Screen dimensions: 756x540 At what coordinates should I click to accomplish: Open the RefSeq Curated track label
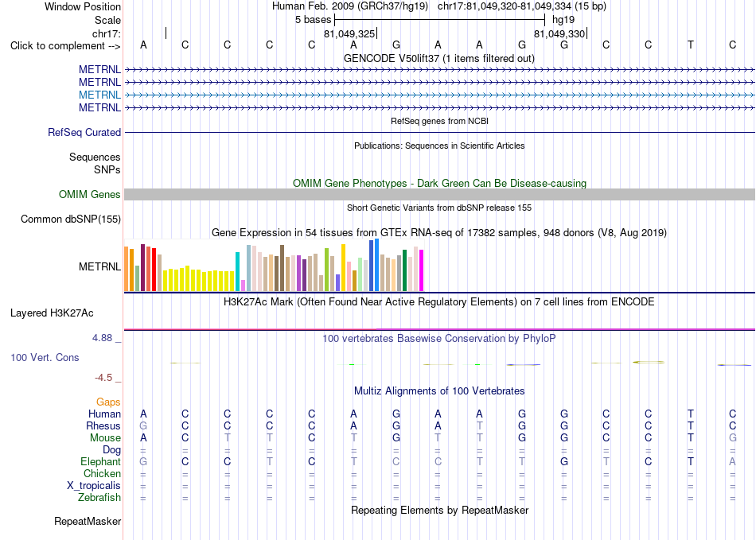coord(84,132)
